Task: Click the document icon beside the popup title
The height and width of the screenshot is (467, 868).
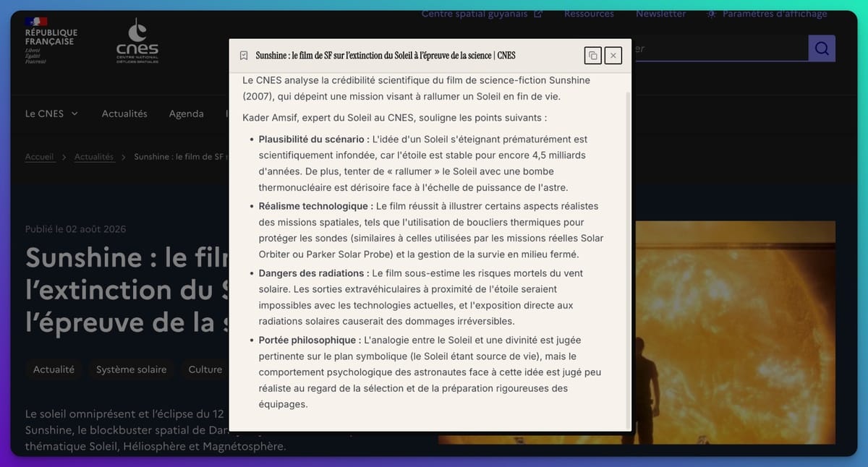Action: tap(244, 56)
